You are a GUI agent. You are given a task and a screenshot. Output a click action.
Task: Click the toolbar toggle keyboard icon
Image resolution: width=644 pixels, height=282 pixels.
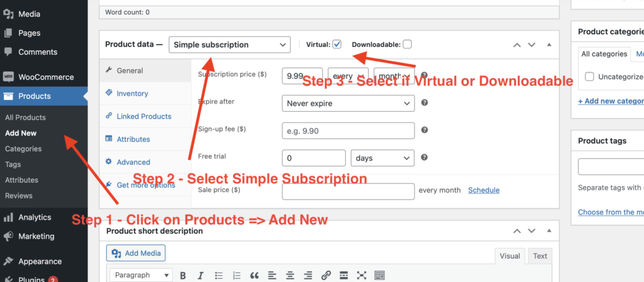click(x=379, y=275)
